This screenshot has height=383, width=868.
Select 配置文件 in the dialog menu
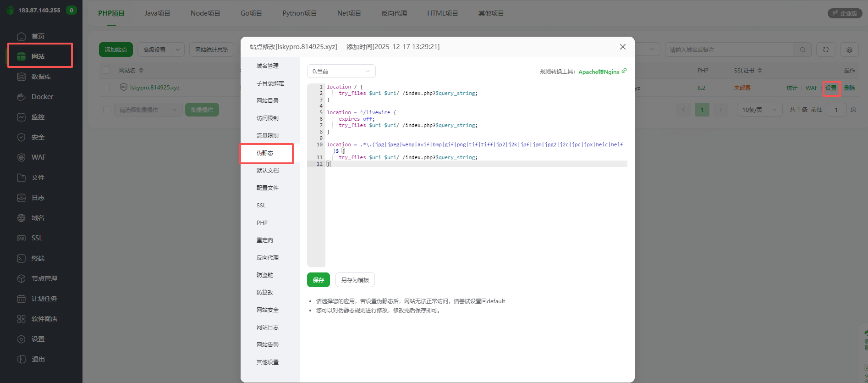click(x=268, y=188)
